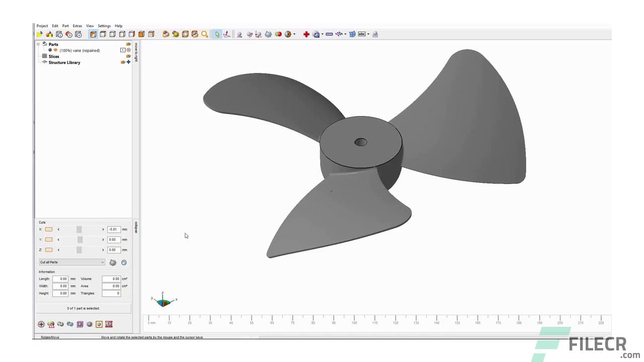
Task: Open the Settings menu
Action: click(104, 26)
